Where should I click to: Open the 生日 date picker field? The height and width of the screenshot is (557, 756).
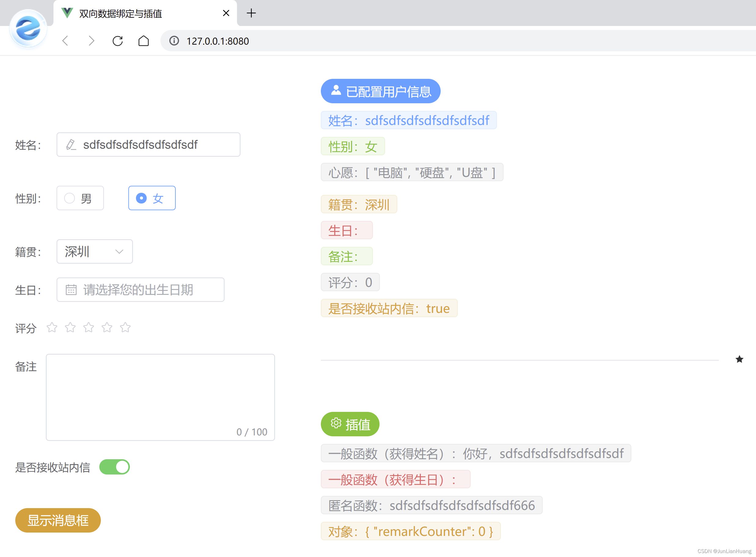pos(140,290)
